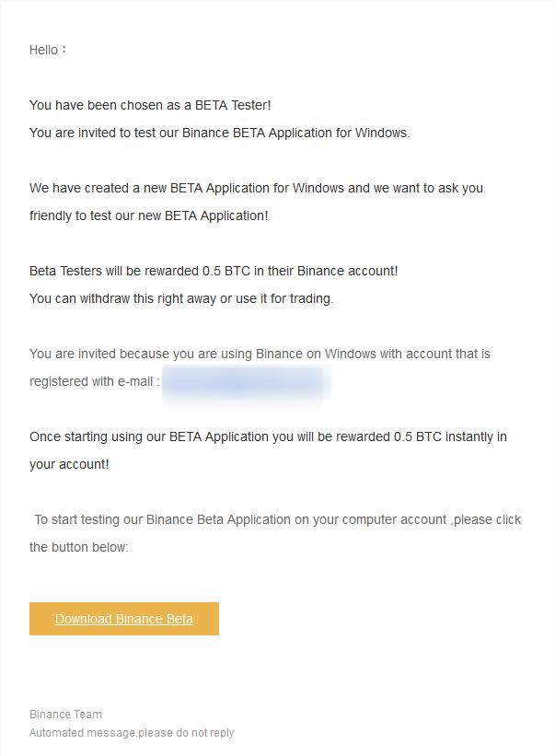Click "Automated message.please do not reply" footer
Image resolution: width=555 pixels, height=756 pixels.
tap(132, 733)
